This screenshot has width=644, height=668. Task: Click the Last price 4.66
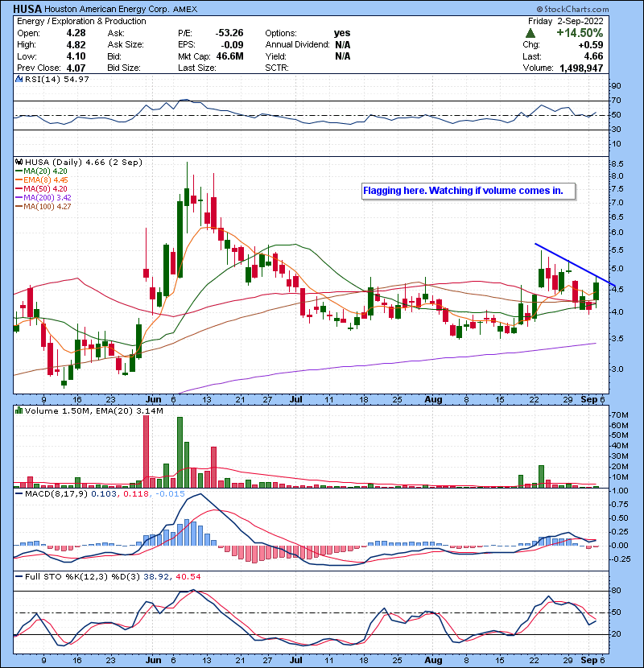pyautogui.click(x=593, y=56)
